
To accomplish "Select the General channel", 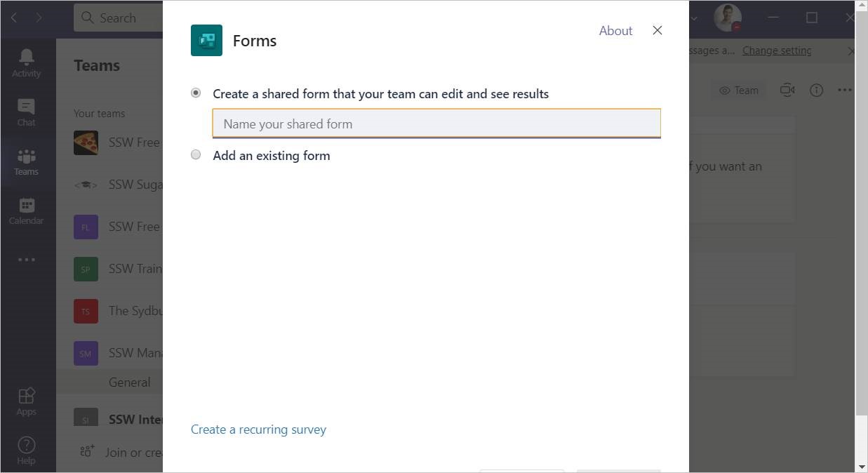I will click(129, 382).
